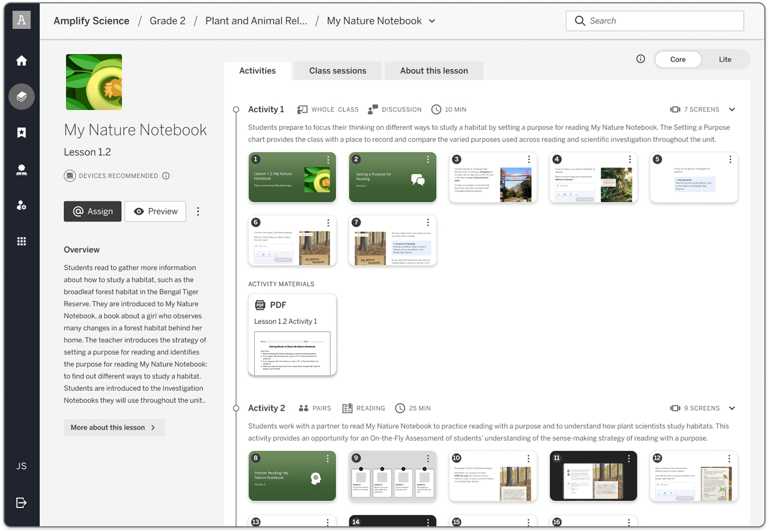
Task: Click the Preview button
Action: click(155, 211)
